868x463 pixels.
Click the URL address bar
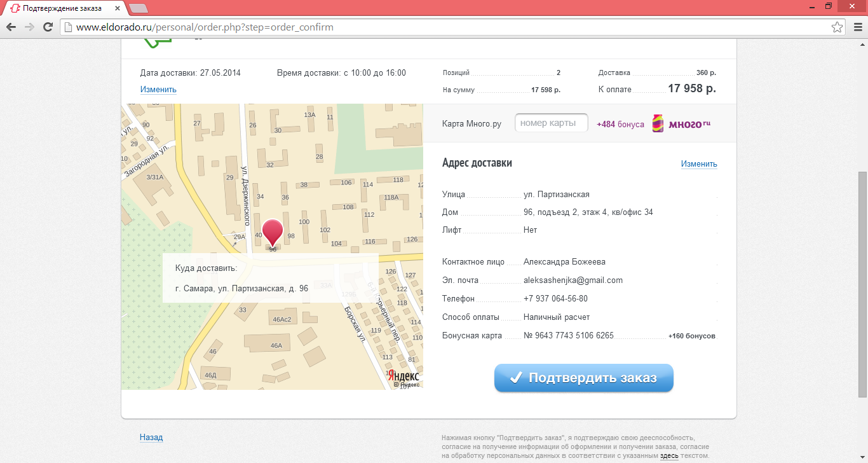[445, 27]
